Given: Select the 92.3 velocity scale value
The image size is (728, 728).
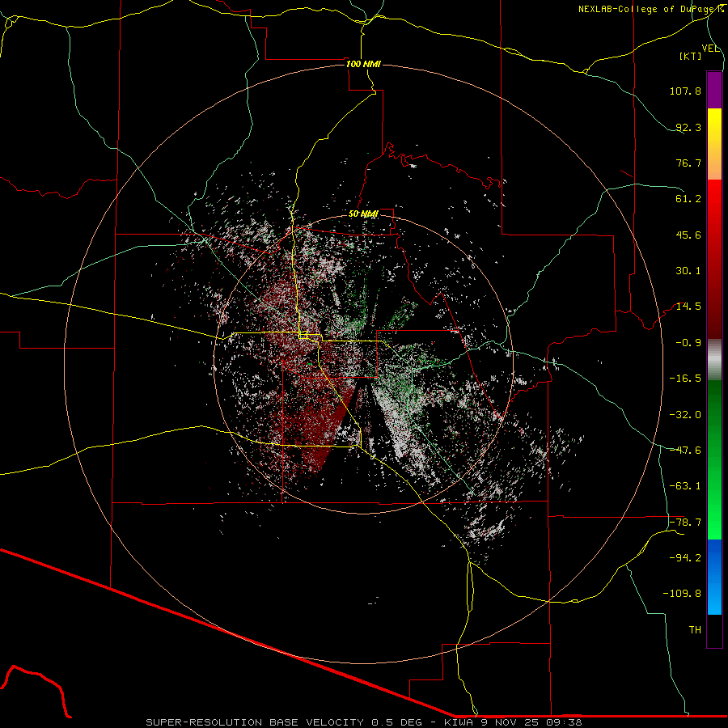Looking at the screenshot, I should [688, 127].
